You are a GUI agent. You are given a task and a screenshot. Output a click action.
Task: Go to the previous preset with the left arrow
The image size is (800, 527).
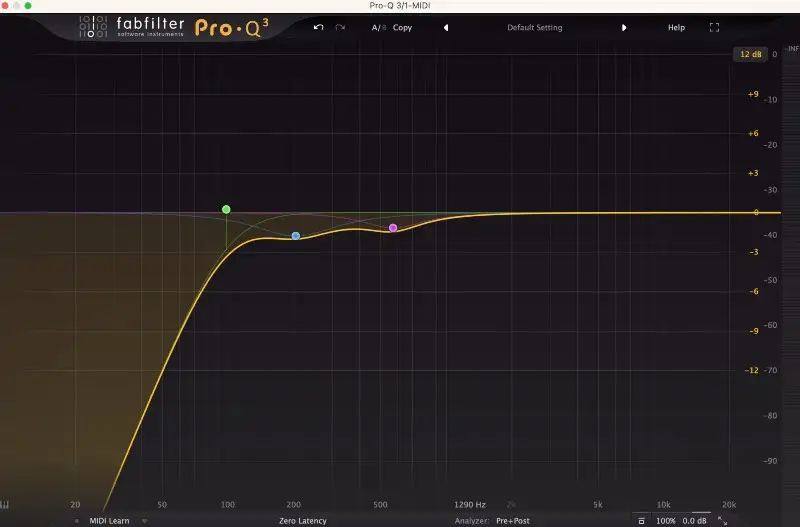[x=446, y=27]
